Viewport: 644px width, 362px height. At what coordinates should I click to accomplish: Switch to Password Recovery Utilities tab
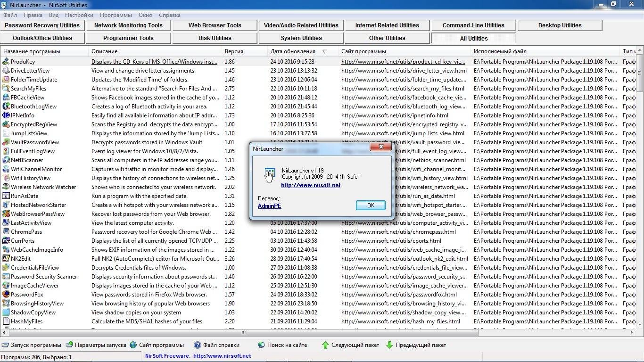[42, 25]
